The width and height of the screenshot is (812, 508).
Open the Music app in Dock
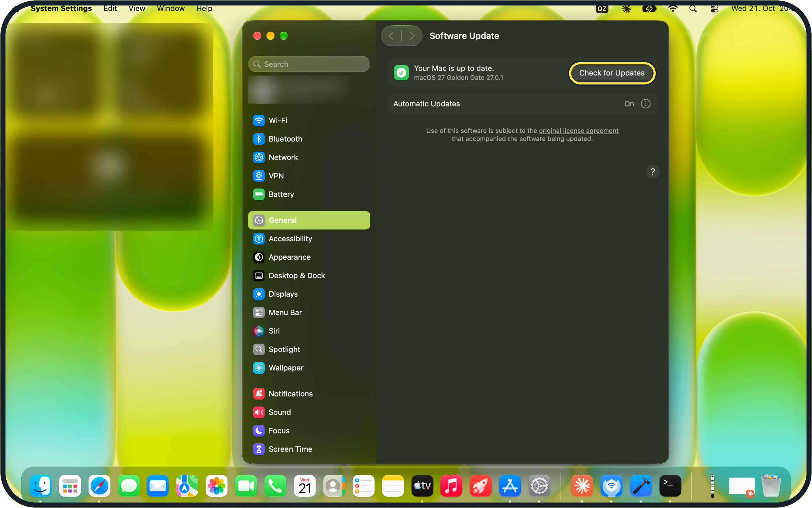451,486
